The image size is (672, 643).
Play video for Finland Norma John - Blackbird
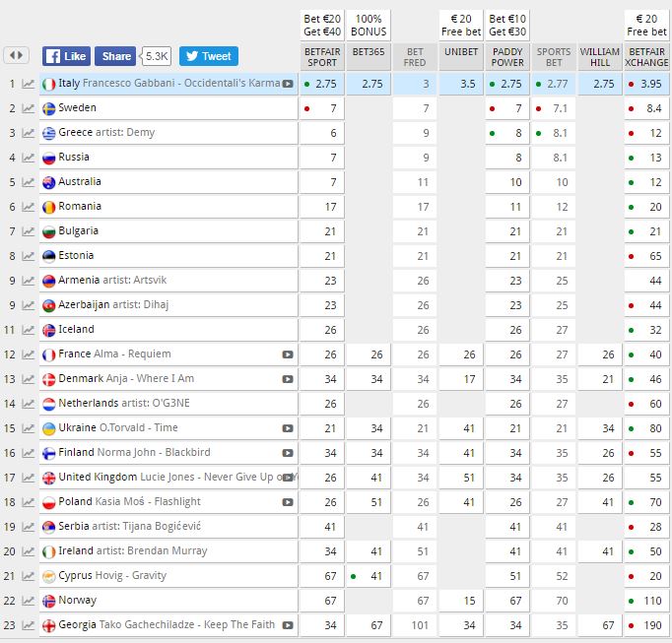tap(288, 453)
